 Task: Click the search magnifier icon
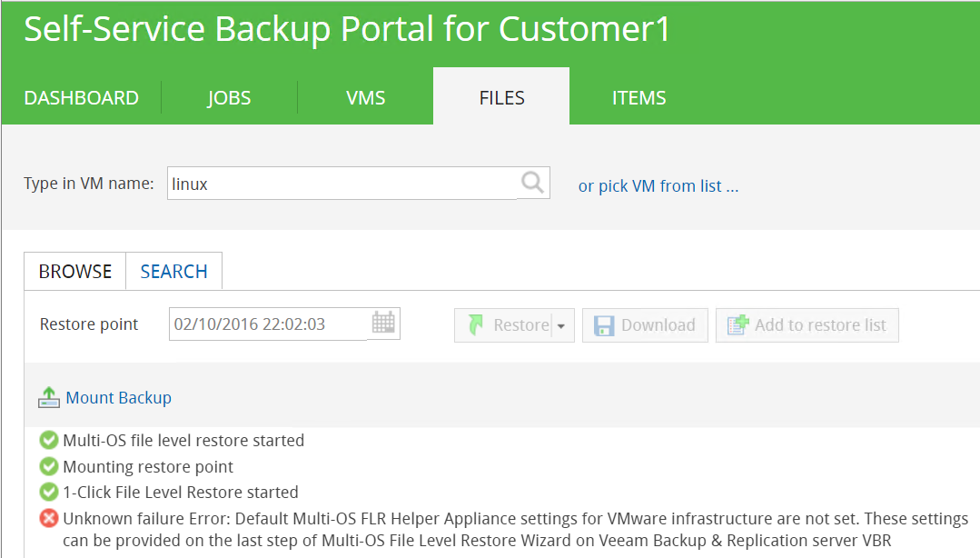(533, 184)
